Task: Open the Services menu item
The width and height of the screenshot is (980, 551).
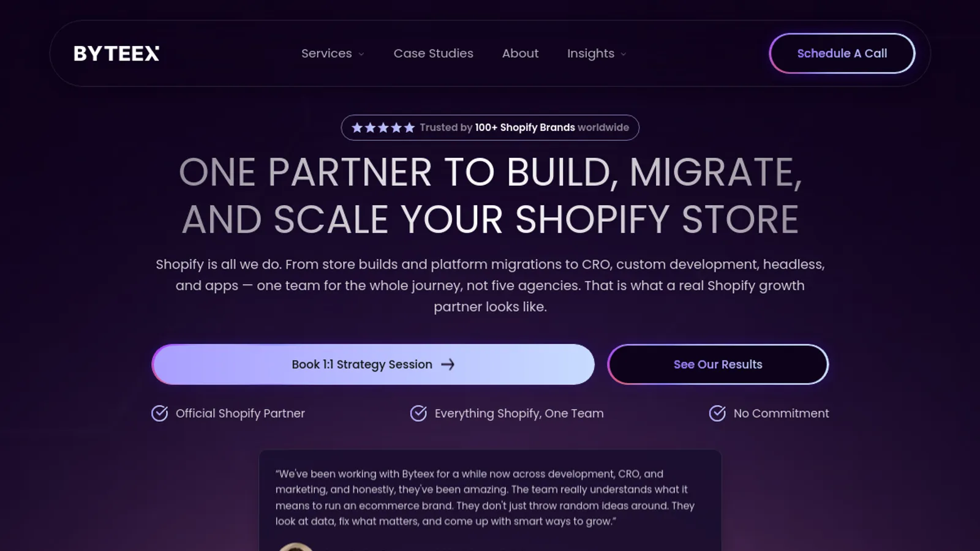Action: pos(326,53)
